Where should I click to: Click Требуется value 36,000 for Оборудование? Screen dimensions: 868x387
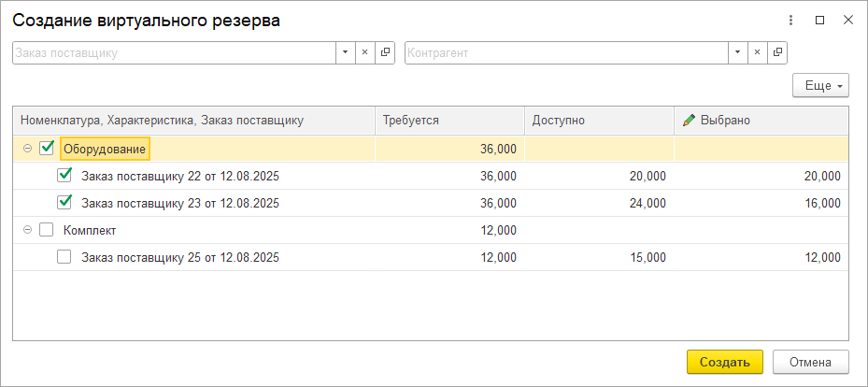coord(498,149)
